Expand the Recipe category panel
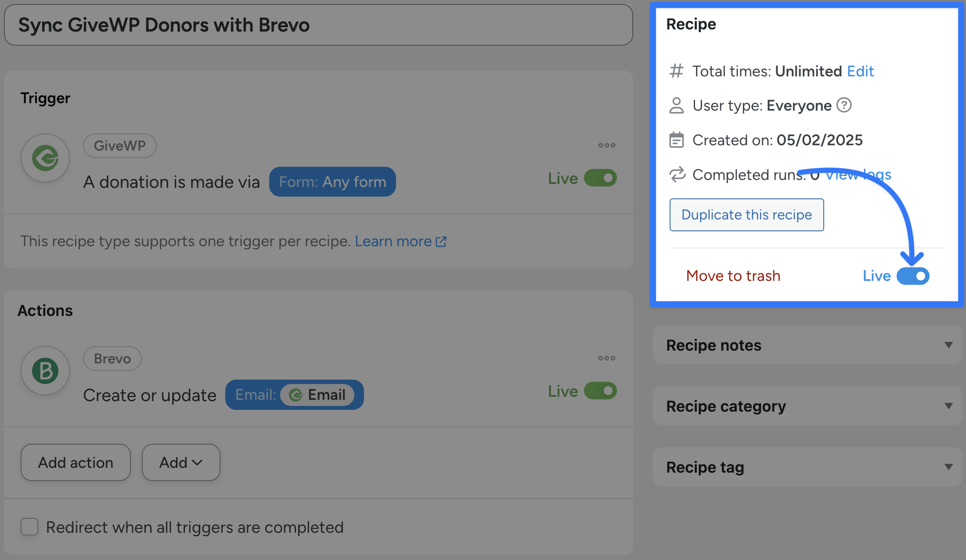This screenshot has width=966, height=560. pyautogui.click(x=948, y=406)
